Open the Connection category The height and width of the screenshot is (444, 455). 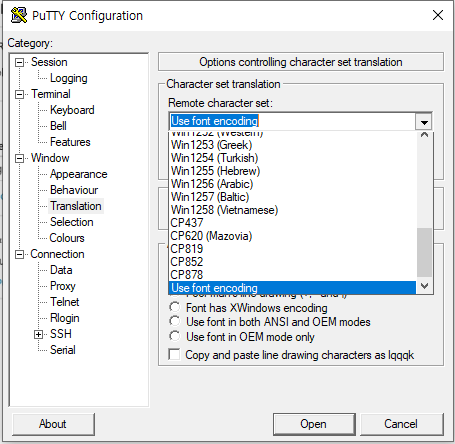pyautogui.click(x=57, y=254)
